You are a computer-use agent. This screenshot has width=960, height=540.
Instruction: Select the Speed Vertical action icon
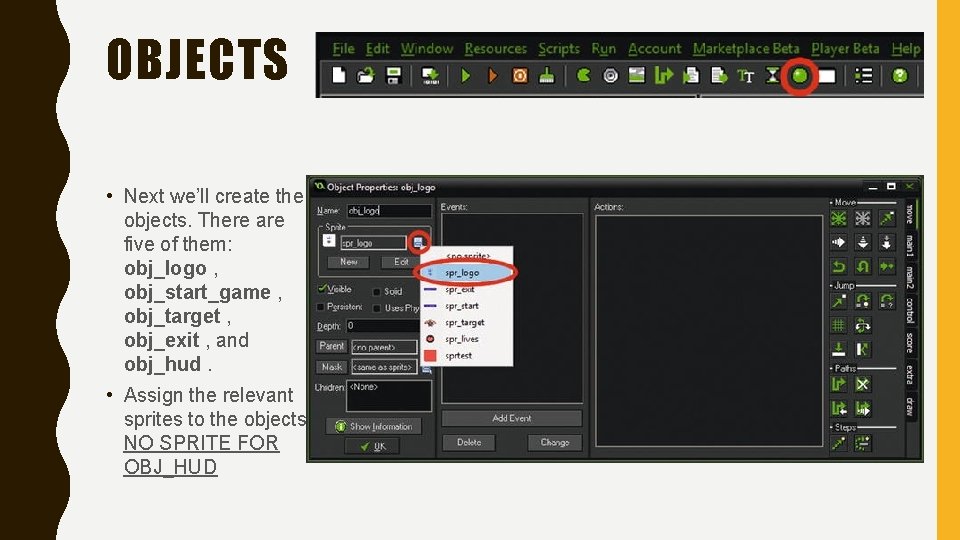tap(863, 242)
